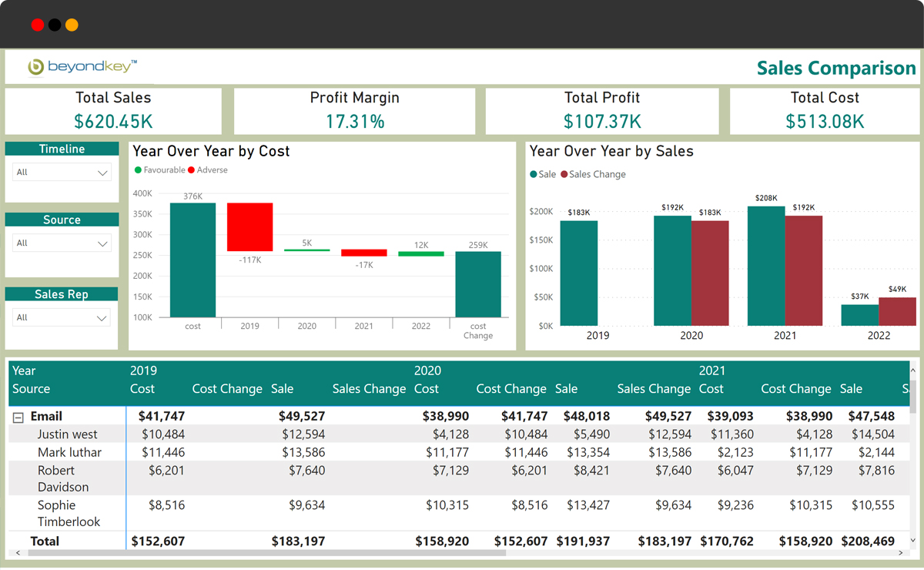Click the Source column header in table
The image size is (924, 570).
point(32,389)
